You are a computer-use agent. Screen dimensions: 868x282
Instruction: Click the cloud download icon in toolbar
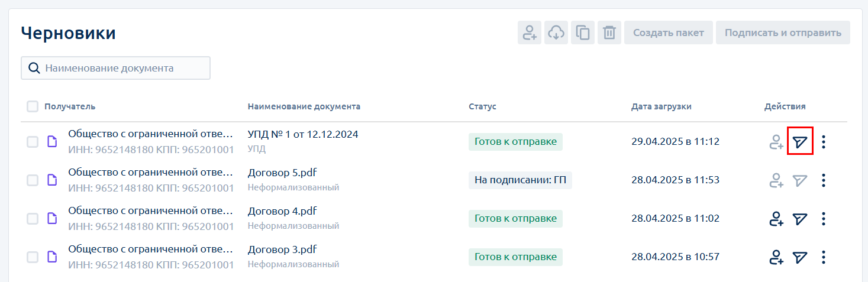(556, 33)
